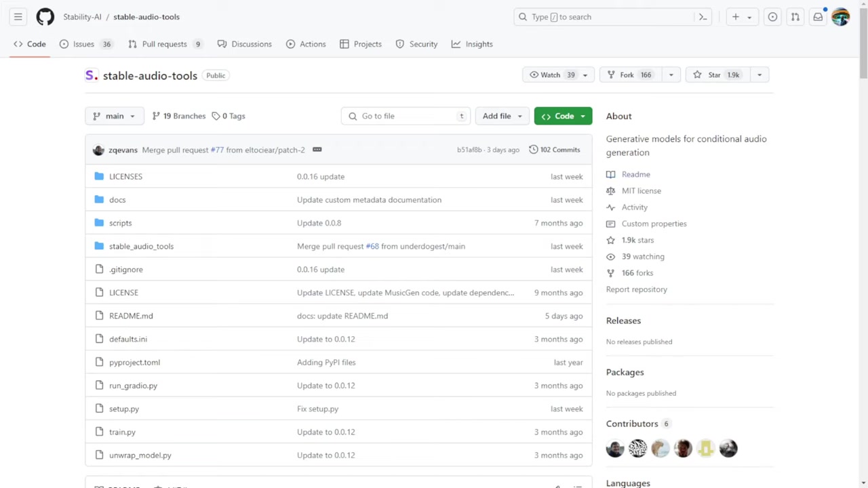
Task: Click zqevans commit author avatar
Action: click(98, 150)
